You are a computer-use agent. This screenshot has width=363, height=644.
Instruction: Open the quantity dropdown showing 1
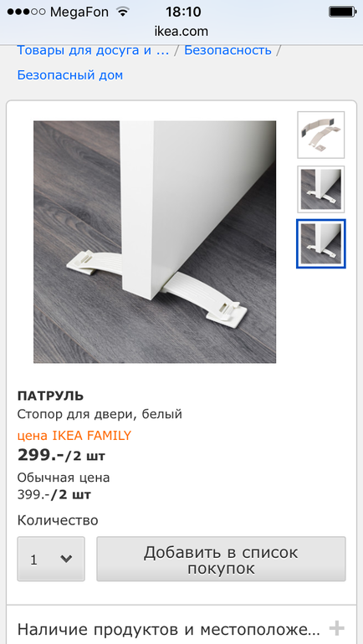51,559
